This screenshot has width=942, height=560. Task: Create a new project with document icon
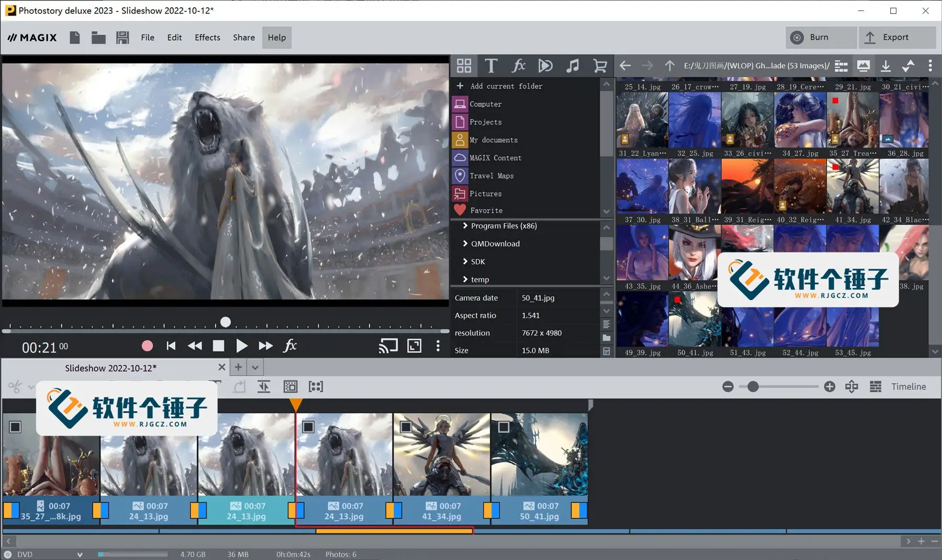coord(75,38)
